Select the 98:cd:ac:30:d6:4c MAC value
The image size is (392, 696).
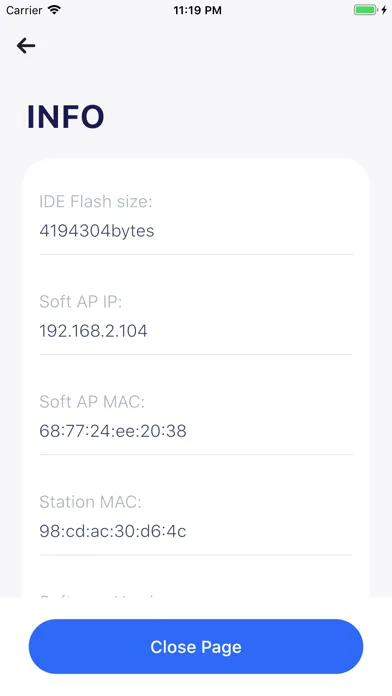click(x=113, y=531)
